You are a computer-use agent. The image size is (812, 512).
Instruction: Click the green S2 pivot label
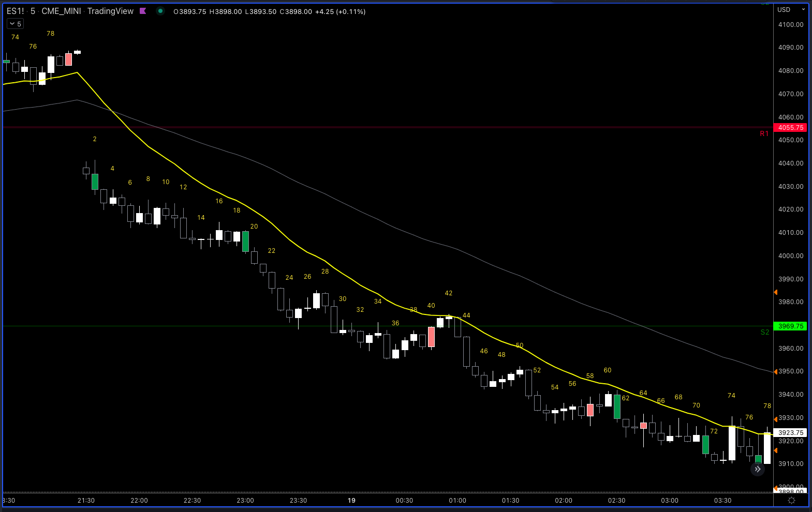click(x=765, y=333)
